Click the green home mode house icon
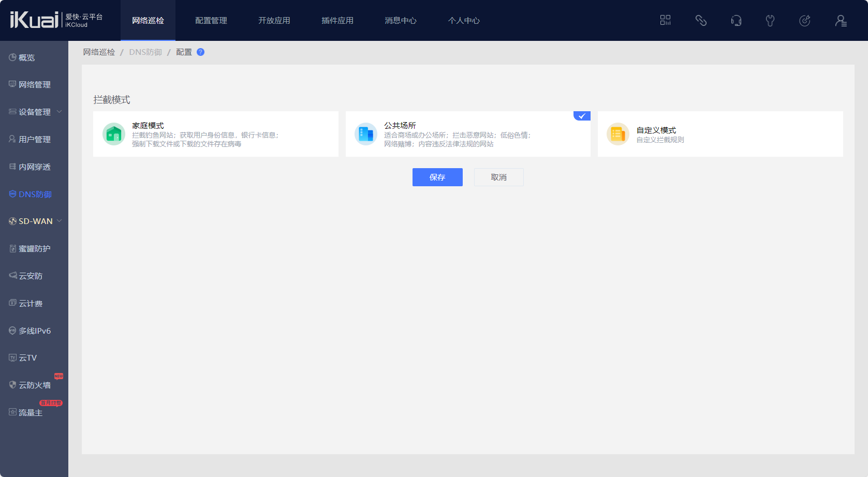Viewport: 868px width, 477px height. 114,134
